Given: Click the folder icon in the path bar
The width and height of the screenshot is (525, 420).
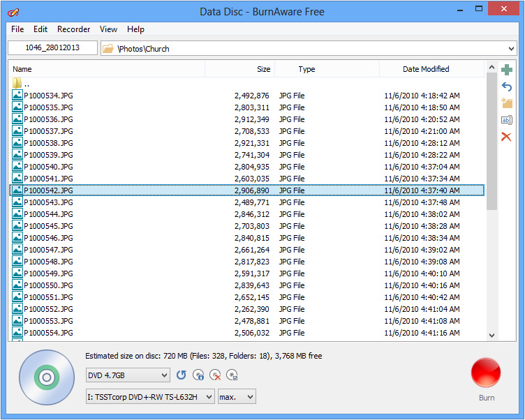Looking at the screenshot, I should pos(108,49).
